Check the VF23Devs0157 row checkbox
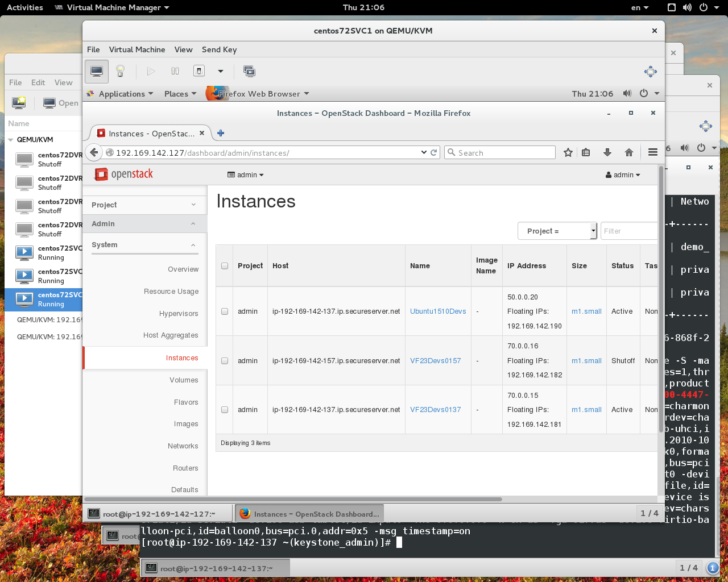The height and width of the screenshot is (582, 728). [224, 360]
